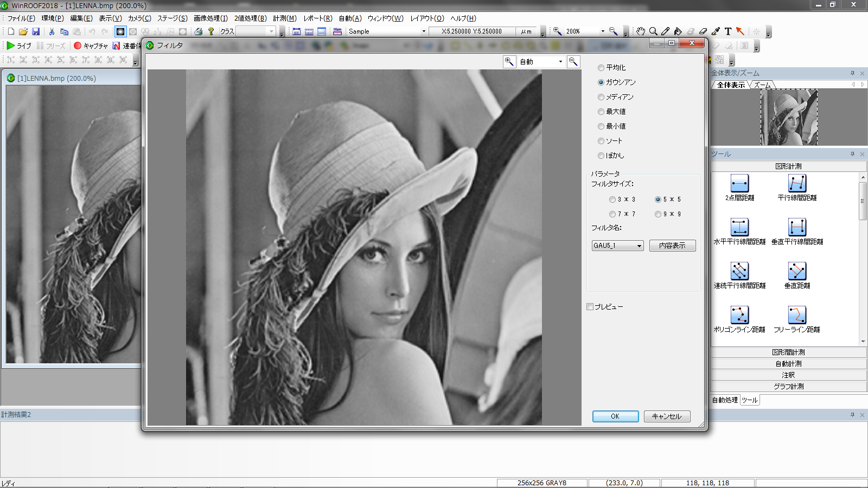Select the 最大値 filter radio button
Viewport: 868px width, 488px height.
[x=601, y=112]
